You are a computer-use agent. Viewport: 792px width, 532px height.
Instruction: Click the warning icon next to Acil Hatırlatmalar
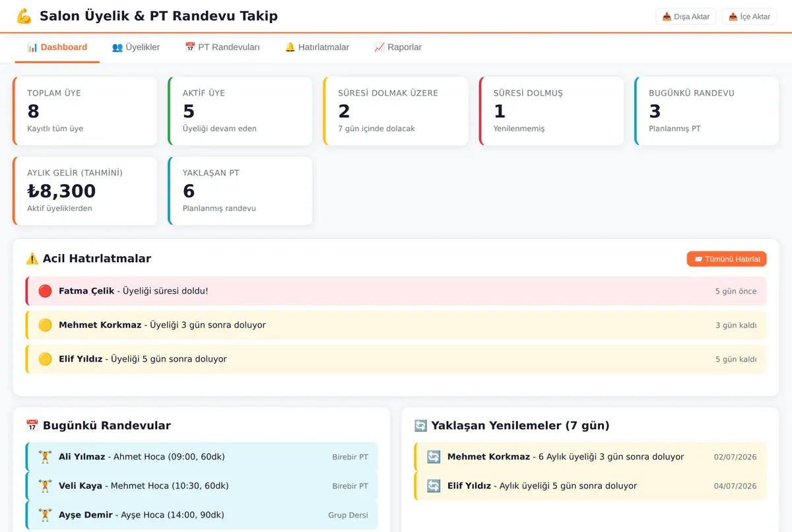tap(32, 259)
